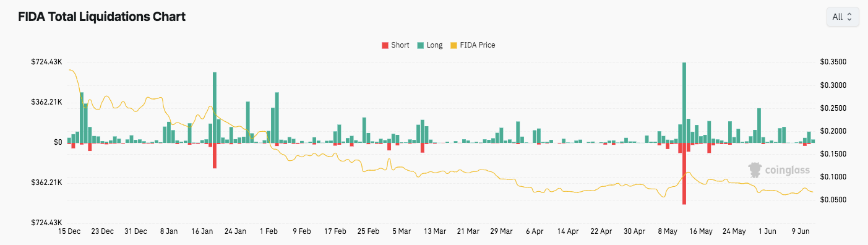Click the "$0.1000" right axis price label
The width and height of the screenshot is (868, 245).
[x=833, y=177]
